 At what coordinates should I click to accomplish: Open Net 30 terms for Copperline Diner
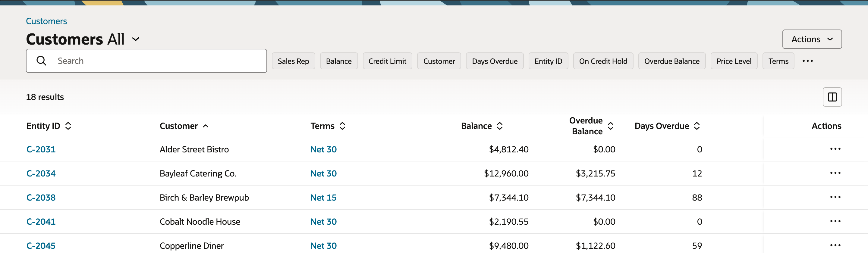[x=323, y=245]
